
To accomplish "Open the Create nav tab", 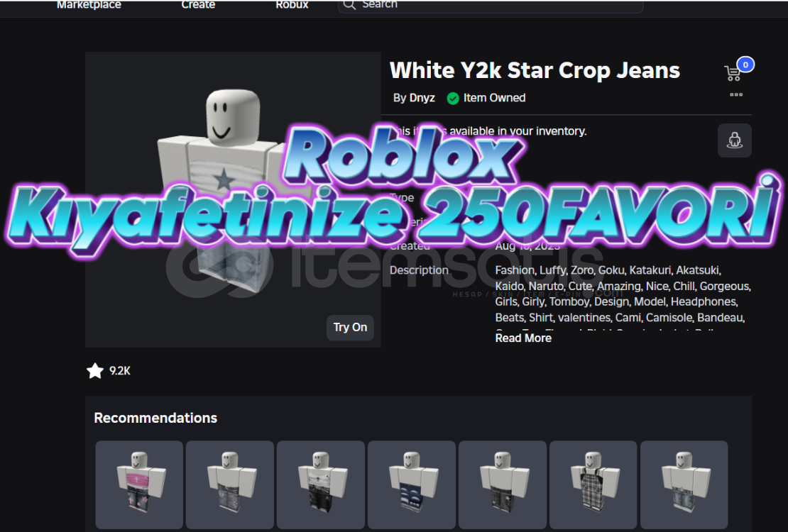I will pyautogui.click(x=198, y=4).
